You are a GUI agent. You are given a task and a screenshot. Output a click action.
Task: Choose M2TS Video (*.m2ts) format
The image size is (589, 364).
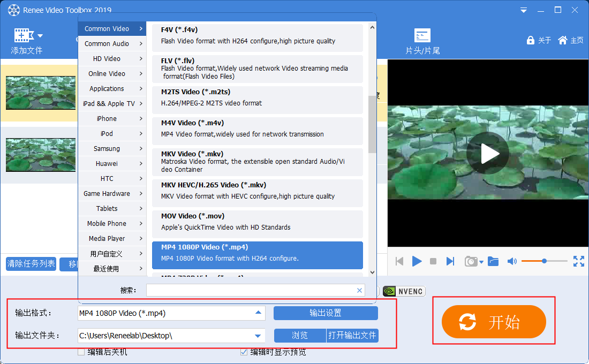258,100
